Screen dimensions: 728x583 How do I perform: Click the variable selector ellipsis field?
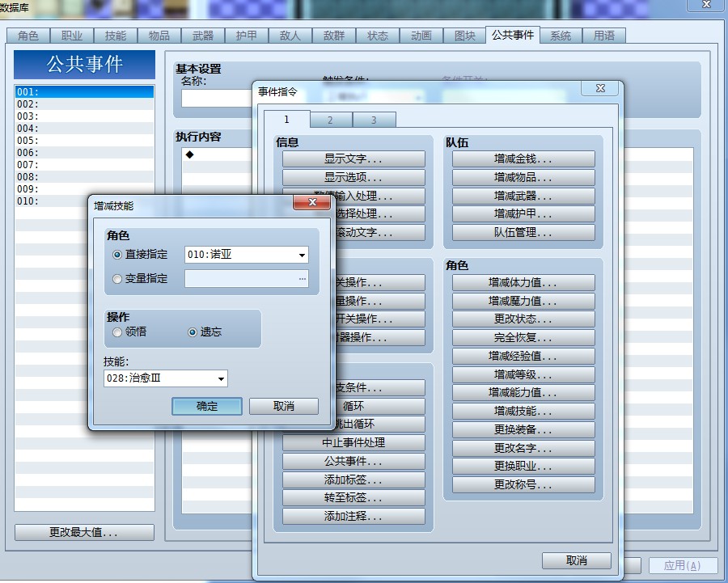[247, 278]
